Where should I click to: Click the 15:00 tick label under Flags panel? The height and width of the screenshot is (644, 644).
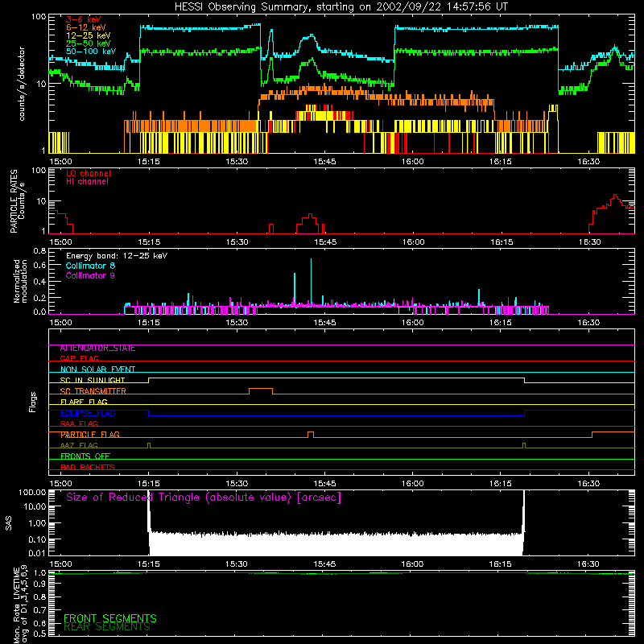click(x=61, y=484)
